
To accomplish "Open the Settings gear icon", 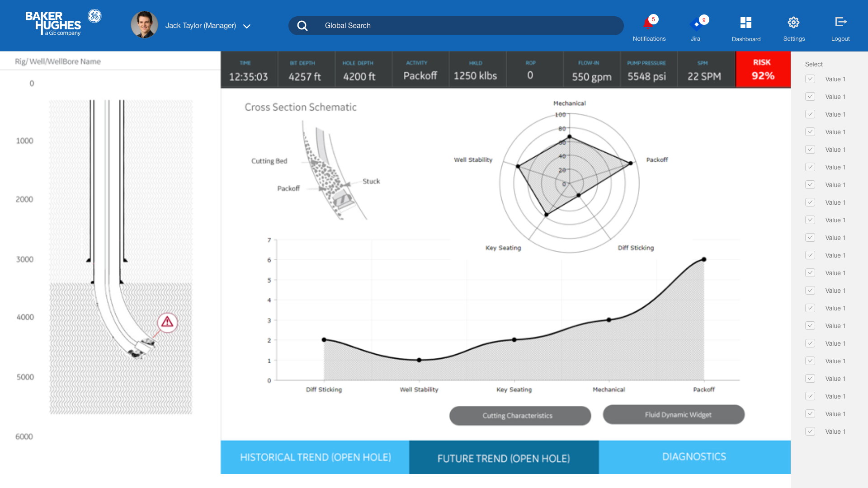I will tap(793, 23).
